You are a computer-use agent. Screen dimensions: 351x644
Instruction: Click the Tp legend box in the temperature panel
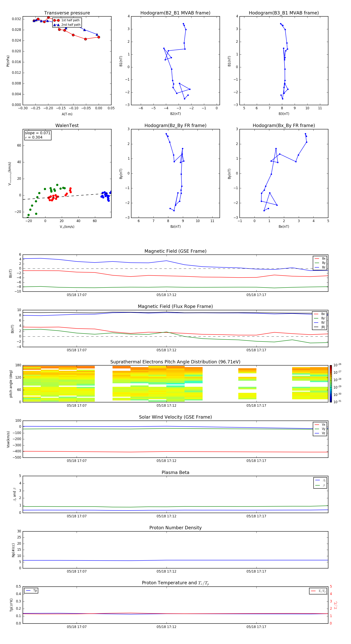31,591
